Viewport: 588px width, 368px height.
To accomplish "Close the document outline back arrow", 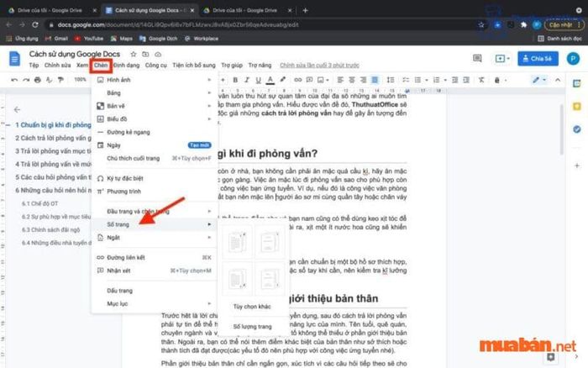I will tap(17, 109).
